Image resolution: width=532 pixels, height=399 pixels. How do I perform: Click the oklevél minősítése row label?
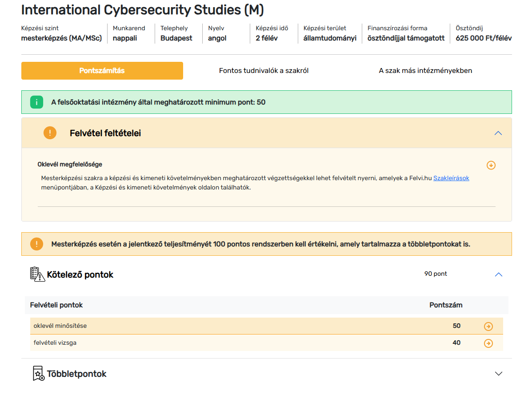60,326
